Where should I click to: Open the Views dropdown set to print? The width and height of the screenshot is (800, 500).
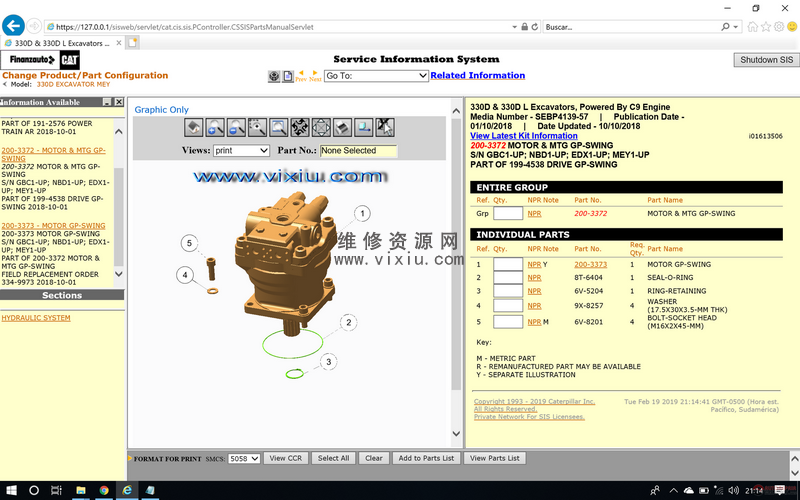pyautogui.click(x=241, y=151)
